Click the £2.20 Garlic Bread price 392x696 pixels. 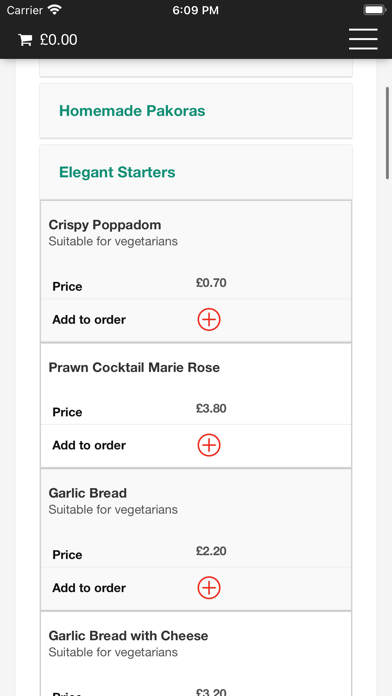tap(211, 551)
